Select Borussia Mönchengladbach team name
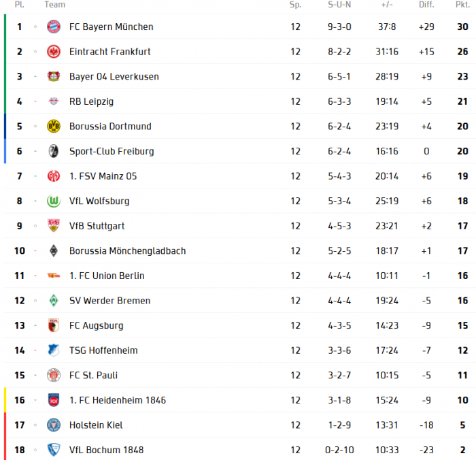The height and width of the screenshot is (460, 476). pos(127,250)
